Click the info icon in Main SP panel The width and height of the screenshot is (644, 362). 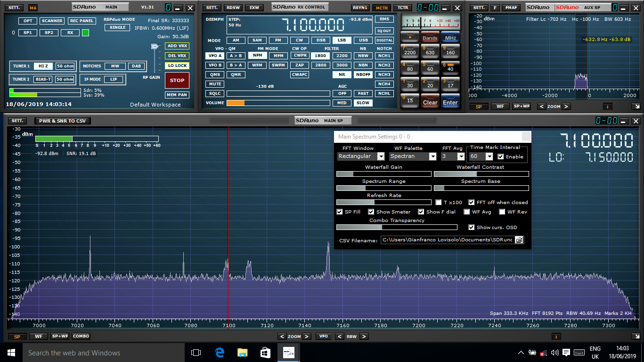[x=556, y=336]
